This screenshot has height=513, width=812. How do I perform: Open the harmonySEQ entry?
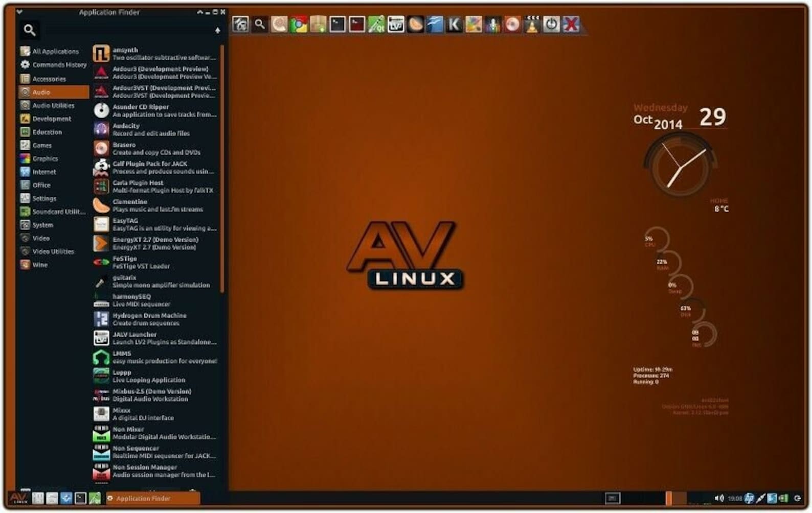tap(156, 300)
